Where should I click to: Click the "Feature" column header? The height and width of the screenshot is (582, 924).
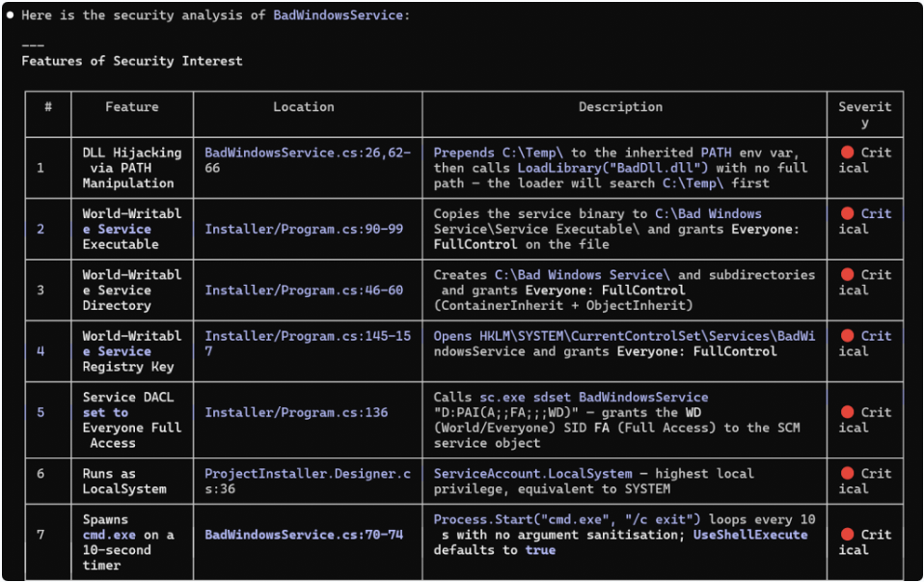[132, 107]
